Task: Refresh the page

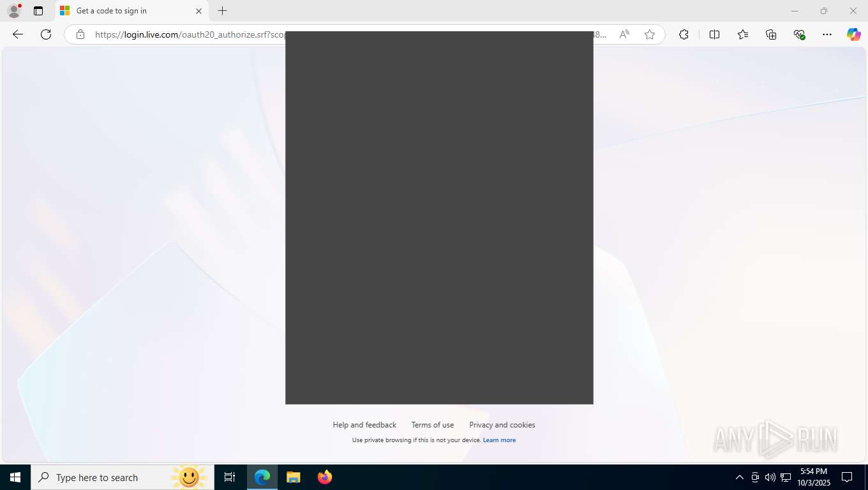Action: [x=46, y=34]
